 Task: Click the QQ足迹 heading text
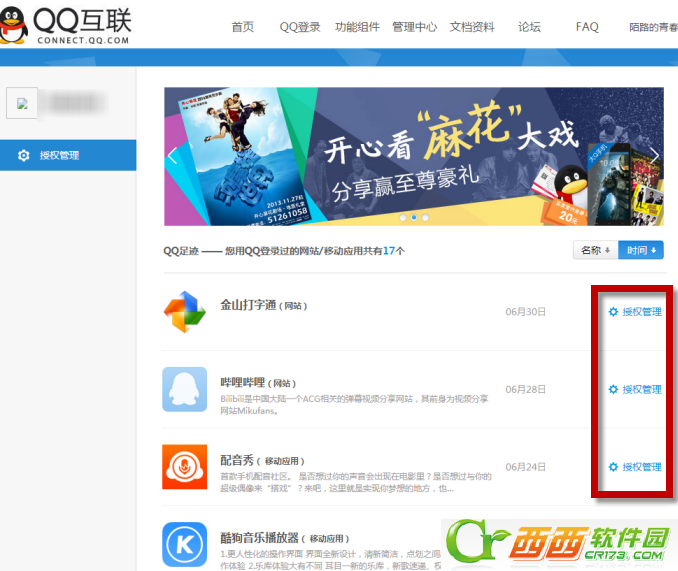[284, 251]
